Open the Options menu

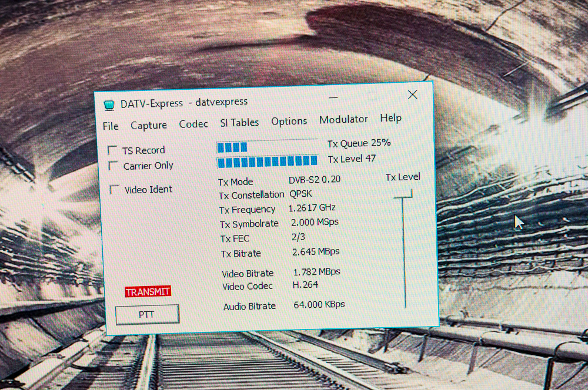[x=289, y=121]
